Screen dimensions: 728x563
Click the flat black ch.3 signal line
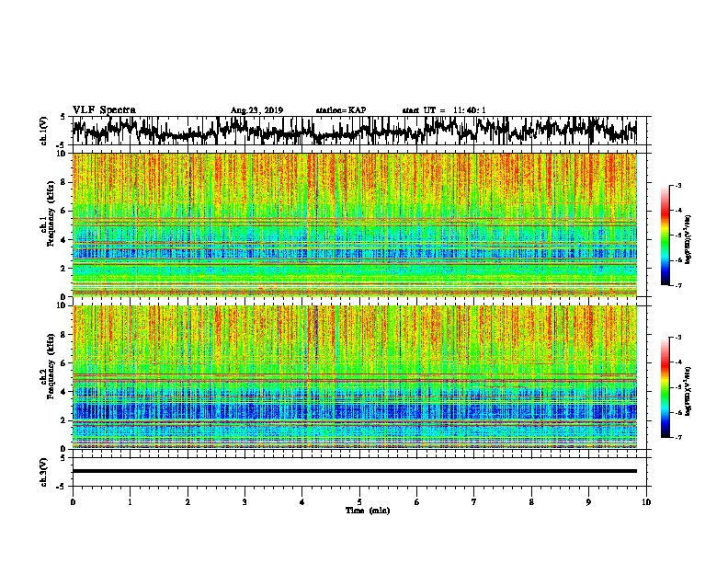coord(354,471)
